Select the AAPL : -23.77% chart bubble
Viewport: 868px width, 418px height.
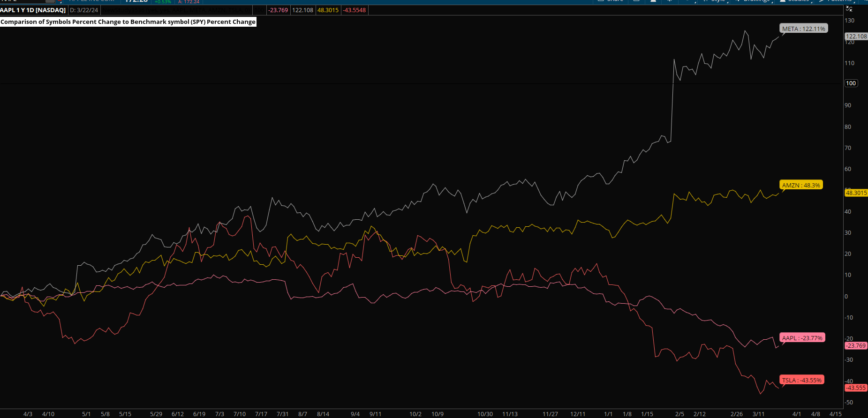802,338
